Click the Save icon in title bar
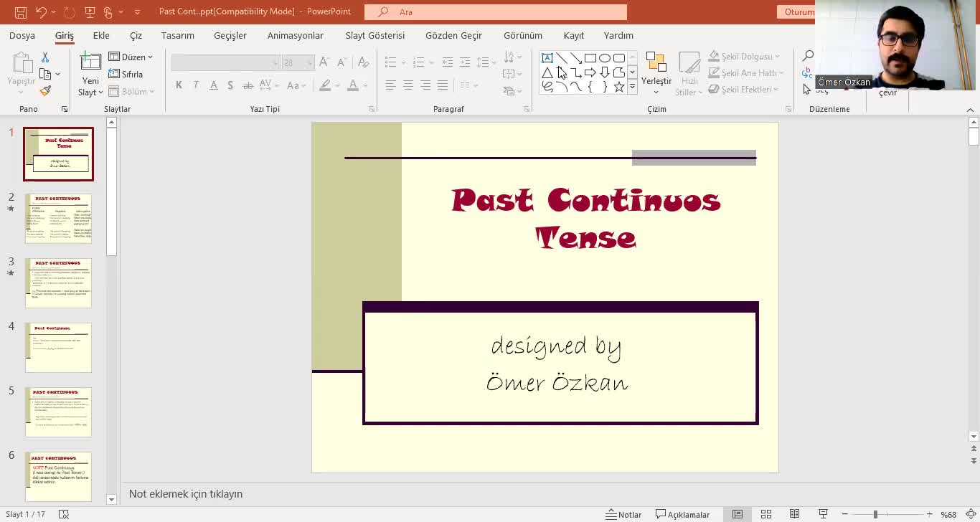980x522 pixels. tap(21, 11)
